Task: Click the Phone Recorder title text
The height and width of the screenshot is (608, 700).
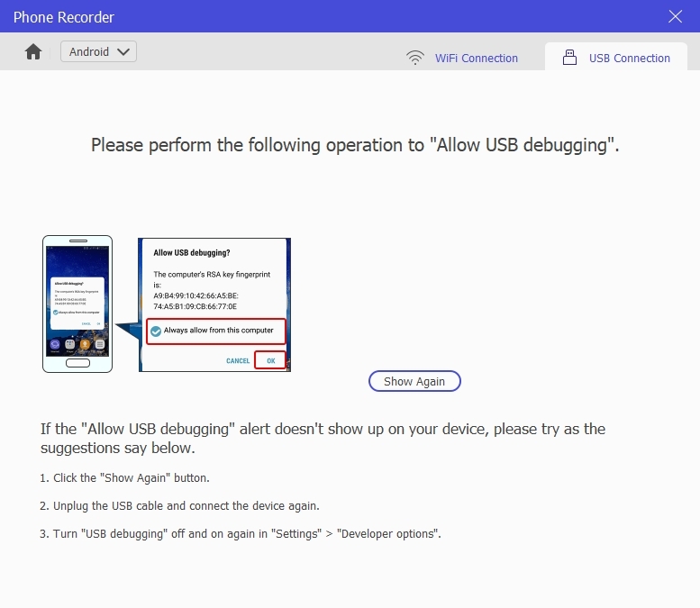Action: [x=64, y=17]
